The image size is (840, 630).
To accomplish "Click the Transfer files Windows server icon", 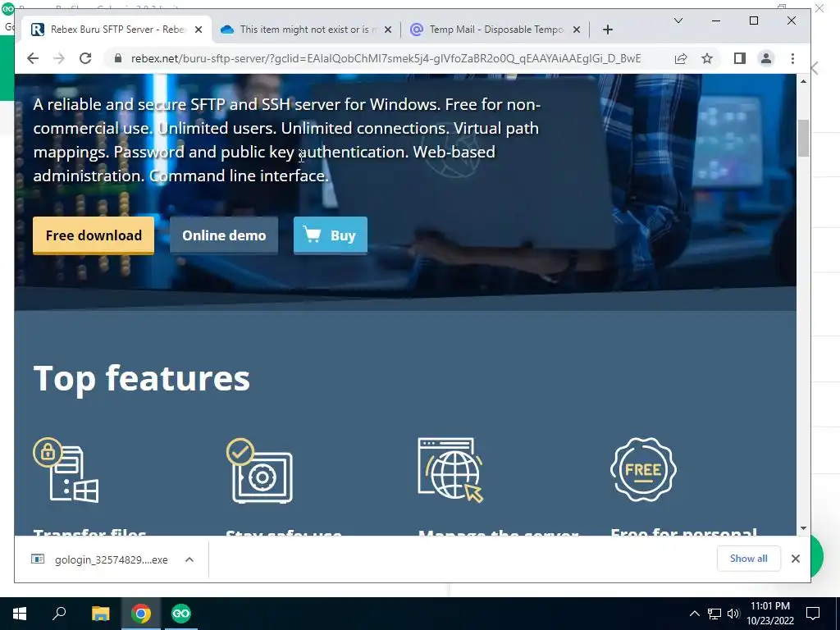I will tap(66, 470).
